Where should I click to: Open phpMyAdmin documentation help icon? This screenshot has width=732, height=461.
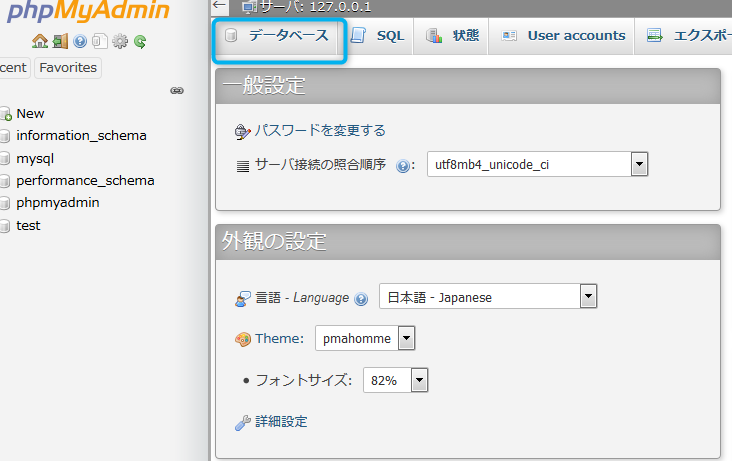pos(80,42)
